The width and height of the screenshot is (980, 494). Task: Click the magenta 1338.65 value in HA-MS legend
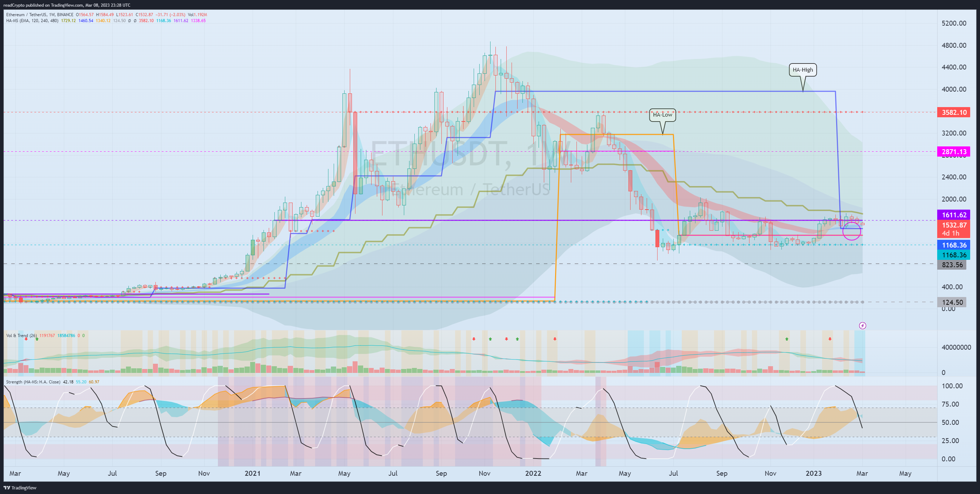click(198, 21)
